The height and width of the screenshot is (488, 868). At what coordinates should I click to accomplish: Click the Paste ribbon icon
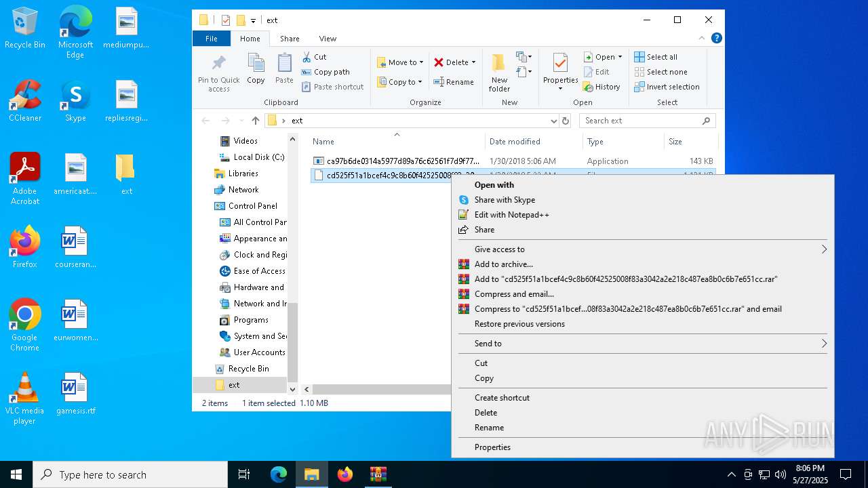coord(284,69)
